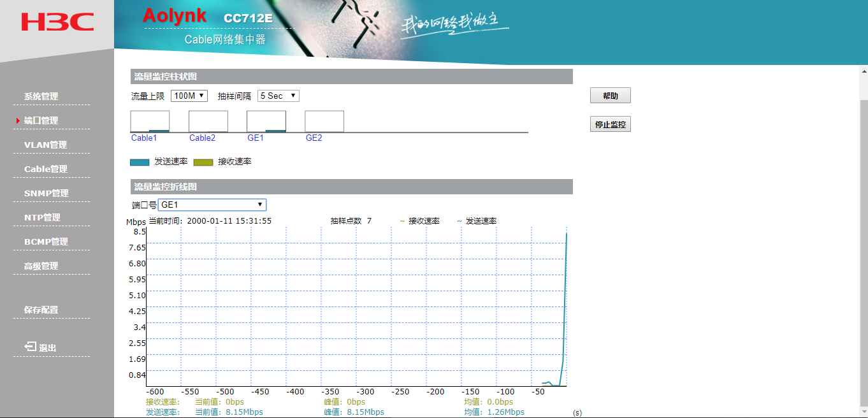The height and width of the screenshot is (418, 868).
Task: Open Cable管理 menu
Action: [45, 169]
